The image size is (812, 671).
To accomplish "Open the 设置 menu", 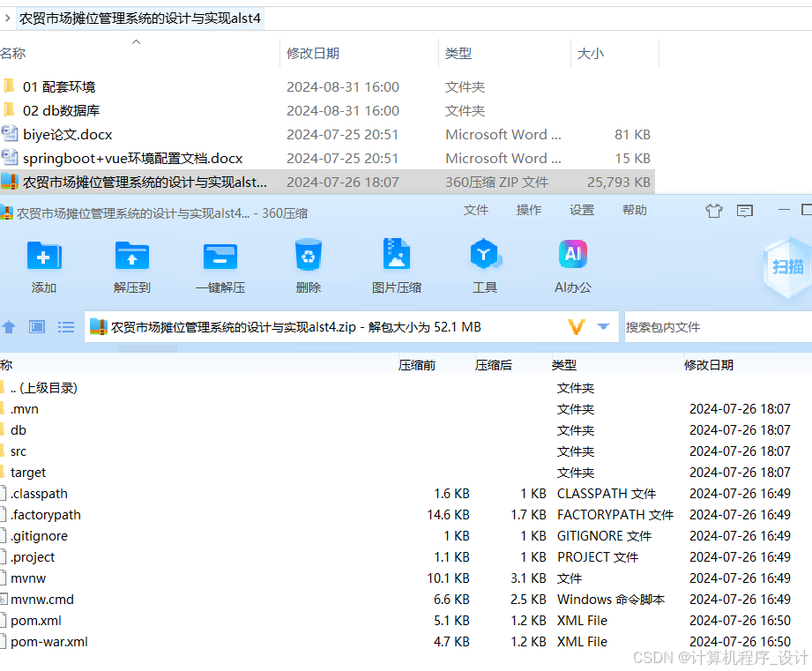I will pos(581,211).
